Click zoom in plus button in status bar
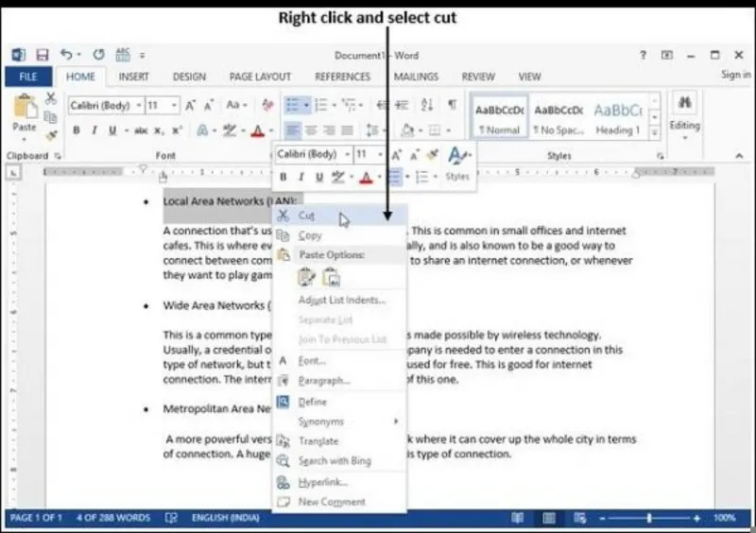Viewport: 756px width, 533px height. click(696, 518)
